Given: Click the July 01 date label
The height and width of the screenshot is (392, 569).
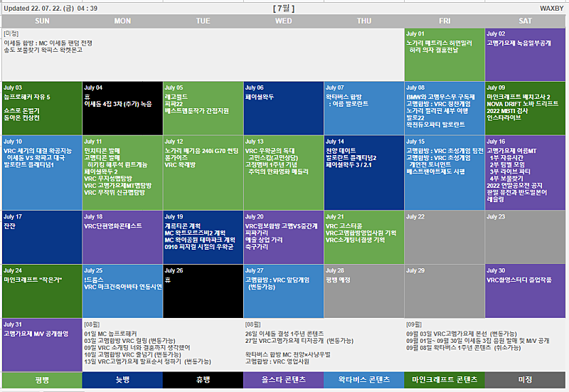Looking at the screenshot, I should click(x=415, y=33).
